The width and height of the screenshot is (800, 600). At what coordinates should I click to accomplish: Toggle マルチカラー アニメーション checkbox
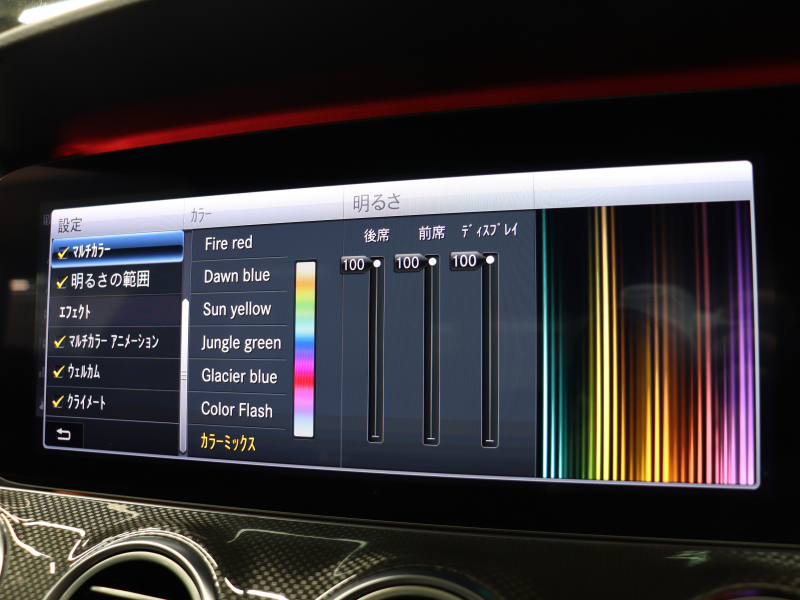coord(60,341)
